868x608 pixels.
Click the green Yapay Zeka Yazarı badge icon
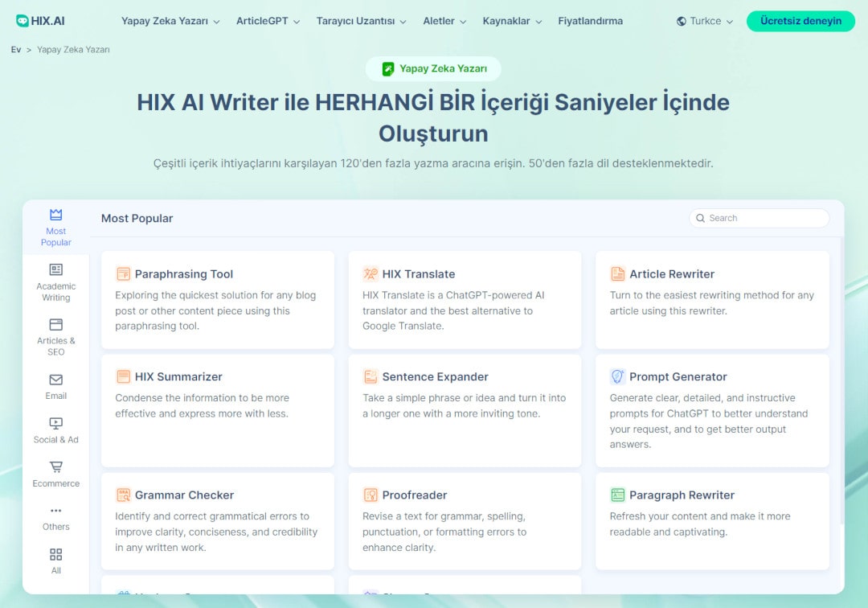click(x=388, y=68)
